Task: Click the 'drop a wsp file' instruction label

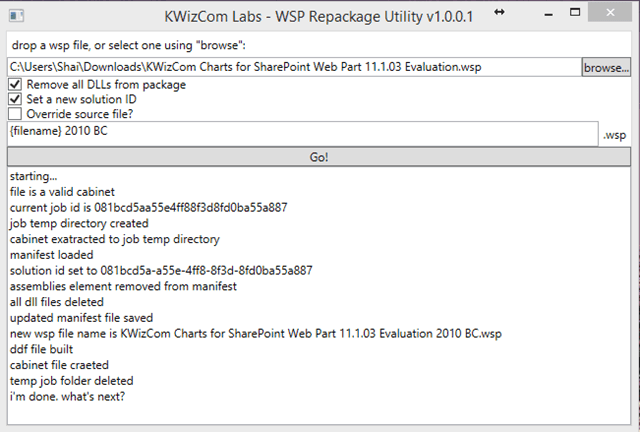Action: [x=129, y=45]
